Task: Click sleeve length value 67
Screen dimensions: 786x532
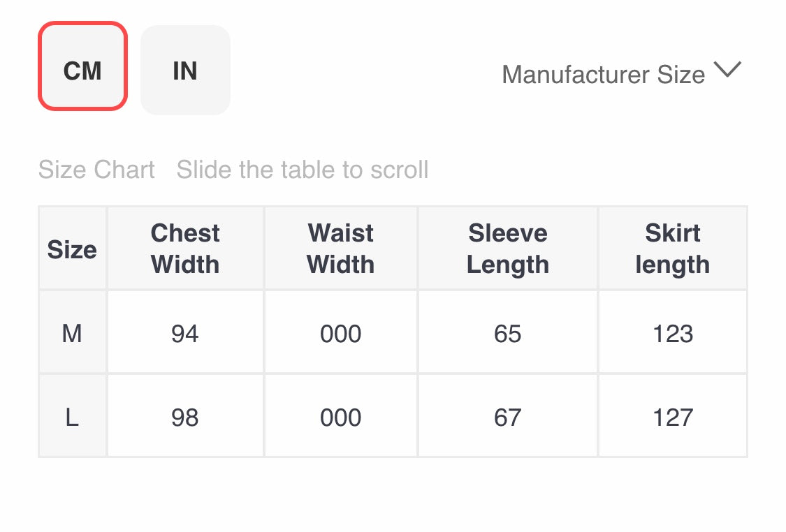Action: tap(508, 418)
